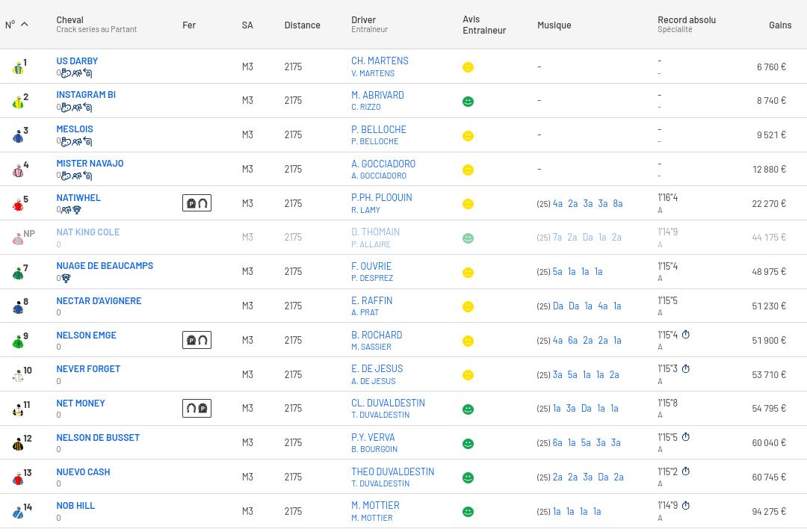Click the green smiley for INSTAGRAM BI

[468, 102]
